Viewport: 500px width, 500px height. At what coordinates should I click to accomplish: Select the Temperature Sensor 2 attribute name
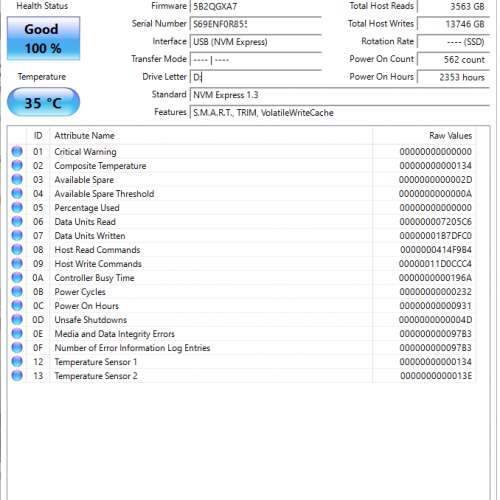[96, 376]
